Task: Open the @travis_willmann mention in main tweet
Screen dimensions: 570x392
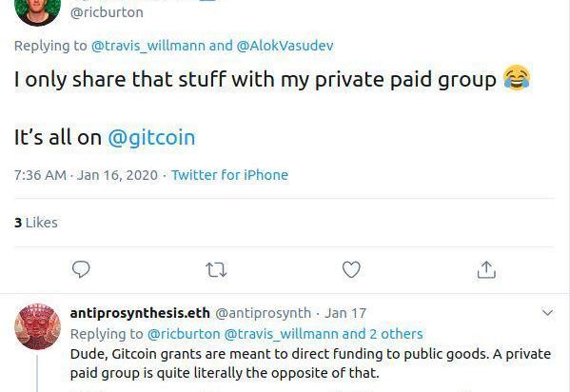Action: click(x=147, y=46)
